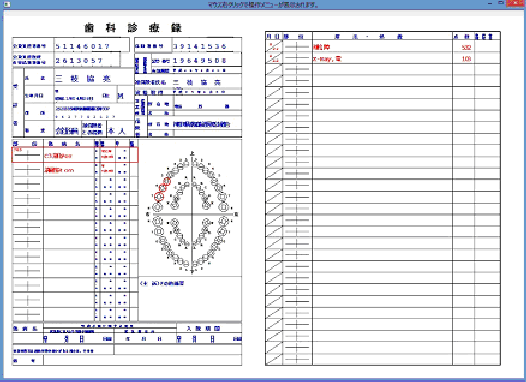This screenshot has width=526, height=382.
Task: Click the second diagnosis name written in red
Action: pyautogui.click(x=59, y=170)
